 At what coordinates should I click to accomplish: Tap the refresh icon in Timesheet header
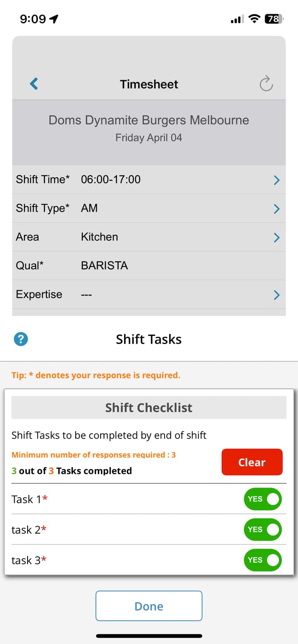(x=266, y=84)
